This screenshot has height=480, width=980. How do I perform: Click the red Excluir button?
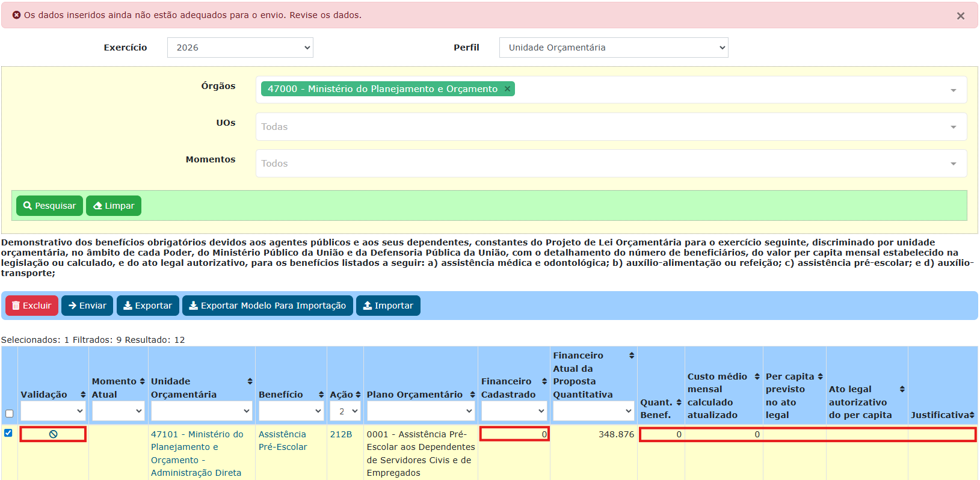32,306
